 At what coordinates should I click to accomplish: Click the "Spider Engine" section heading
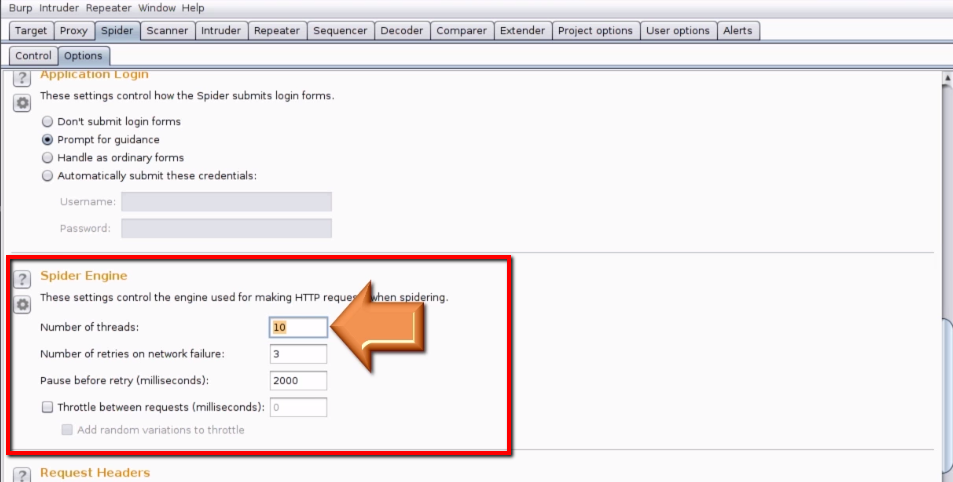pyautogui.click(x=84, y=275)
